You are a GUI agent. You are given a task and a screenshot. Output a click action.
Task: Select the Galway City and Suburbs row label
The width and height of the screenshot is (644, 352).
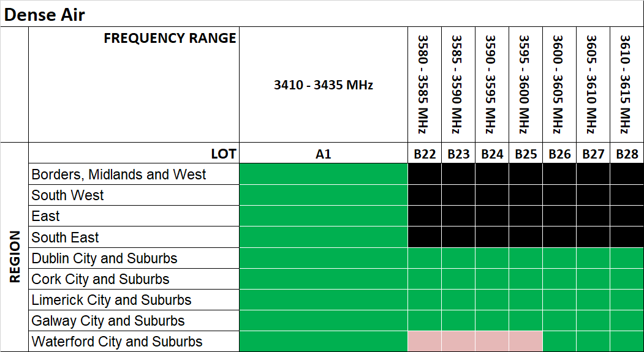pyautogui.click(x=108, y=321)
